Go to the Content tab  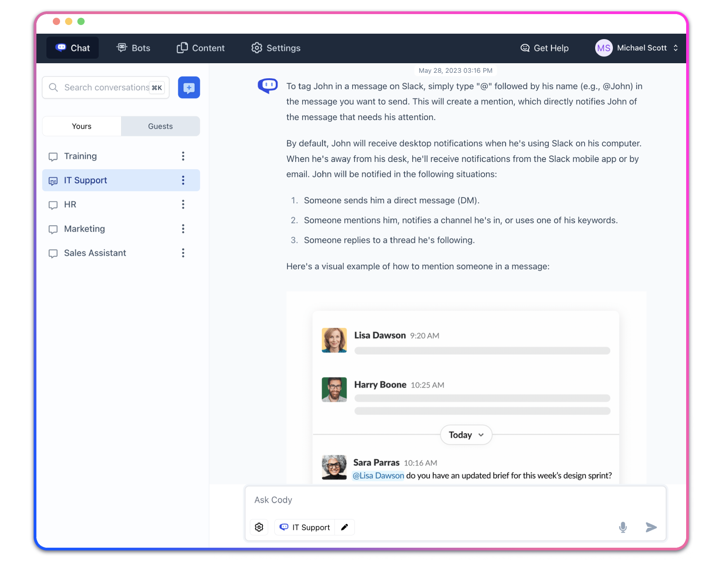pyautogui.click(x=201, y=48)
